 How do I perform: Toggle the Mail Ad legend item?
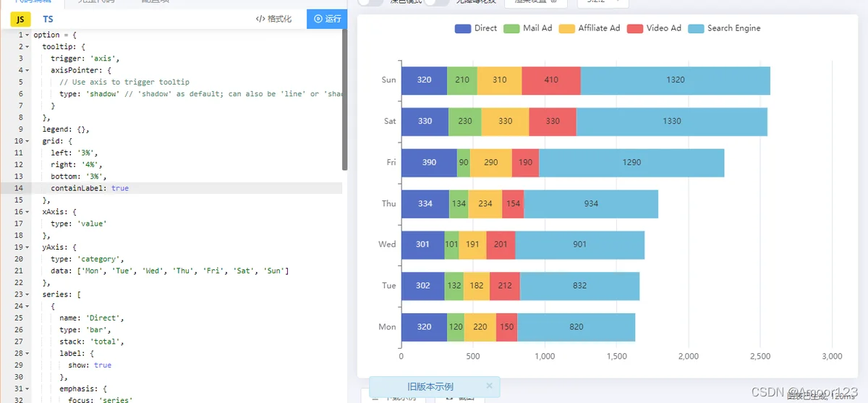[x=527, y=28]
